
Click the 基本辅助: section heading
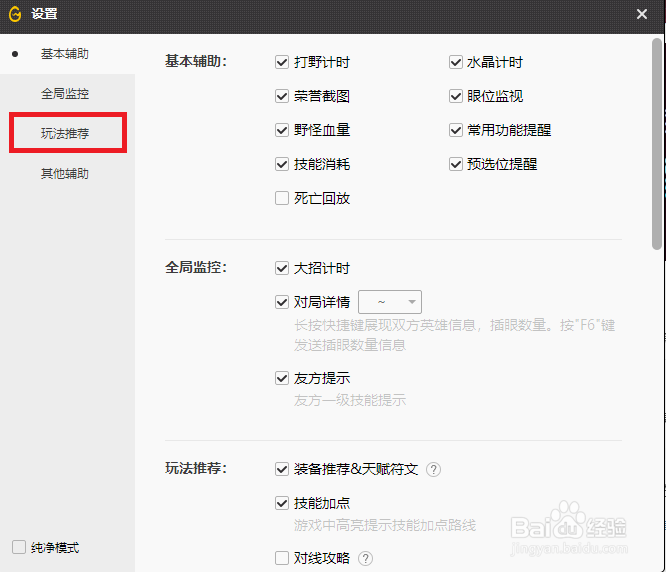[x=196, y=61]
